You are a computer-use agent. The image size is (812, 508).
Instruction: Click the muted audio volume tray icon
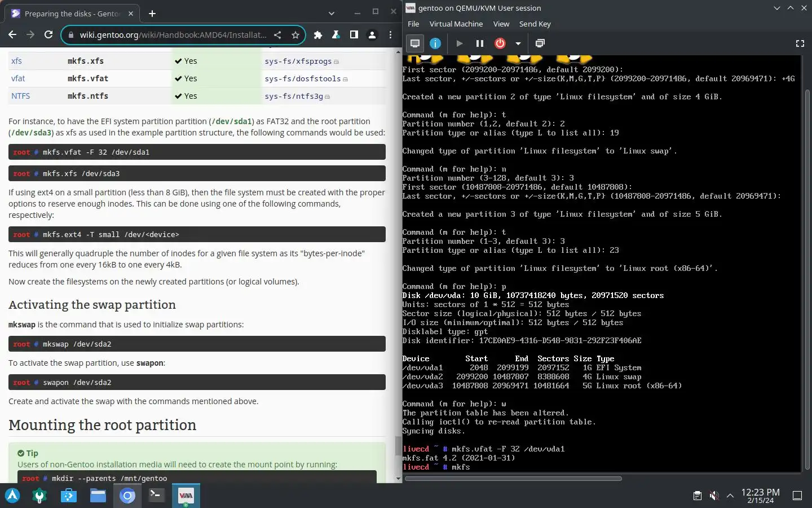coord(714,496)
